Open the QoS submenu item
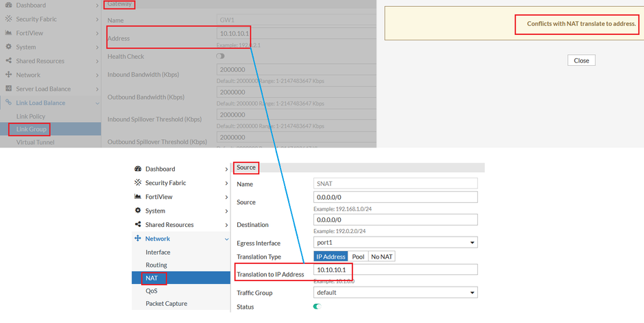The height and width of the screenshot is (323, 644). coord(181,291)
